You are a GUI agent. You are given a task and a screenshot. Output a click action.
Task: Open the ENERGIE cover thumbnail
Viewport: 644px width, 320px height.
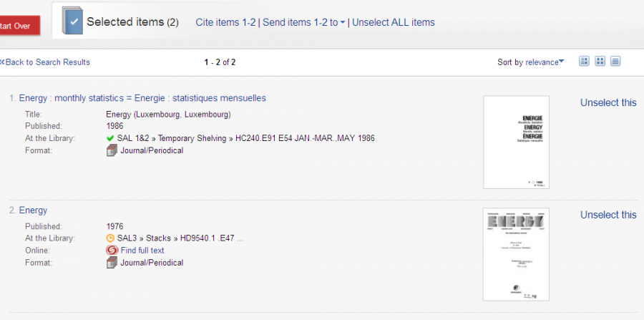pos(516,142)
